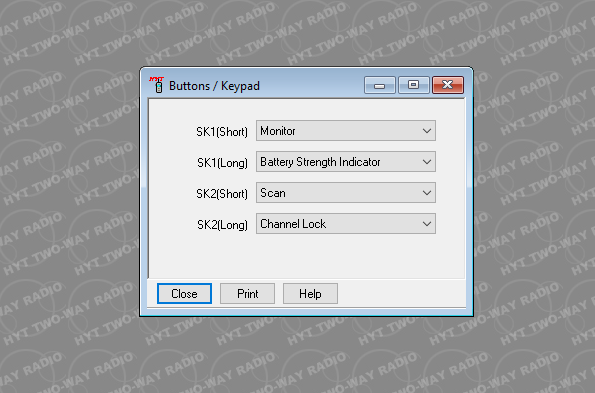The width and height of the screenshot is (595, 393).
Task: Click the SK2(Short) label
Action: (222, 194)
